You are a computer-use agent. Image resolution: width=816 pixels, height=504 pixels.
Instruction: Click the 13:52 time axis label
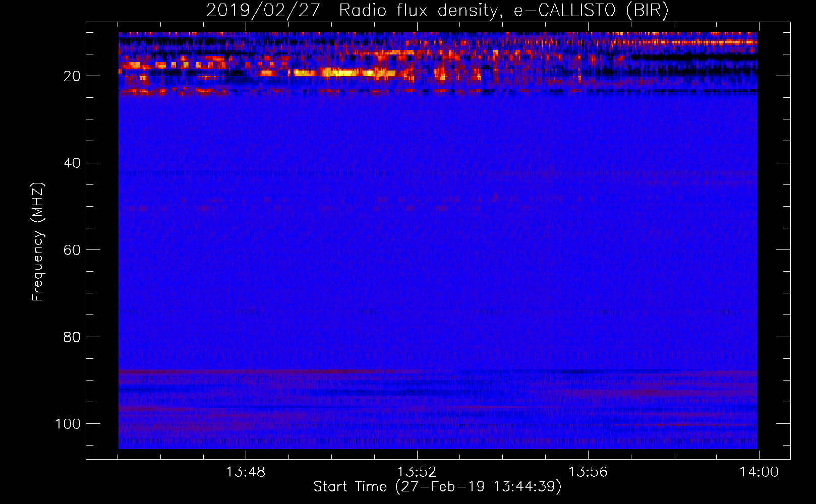417,472
